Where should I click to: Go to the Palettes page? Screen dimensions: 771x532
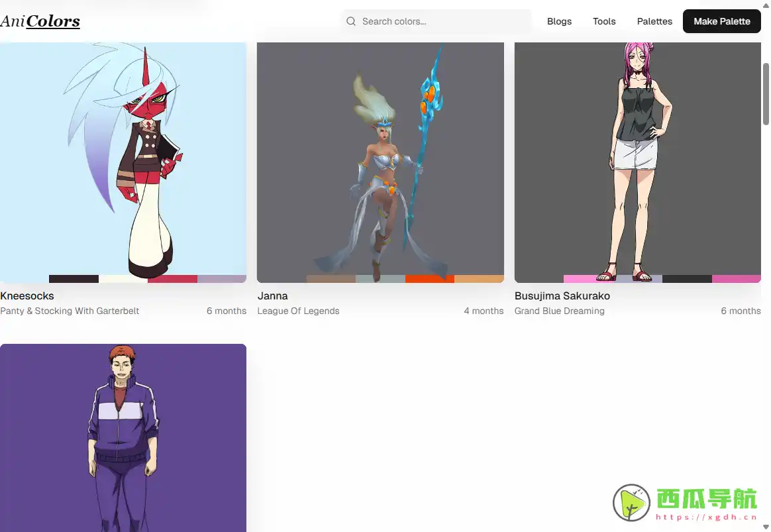[x=654, y=21]
